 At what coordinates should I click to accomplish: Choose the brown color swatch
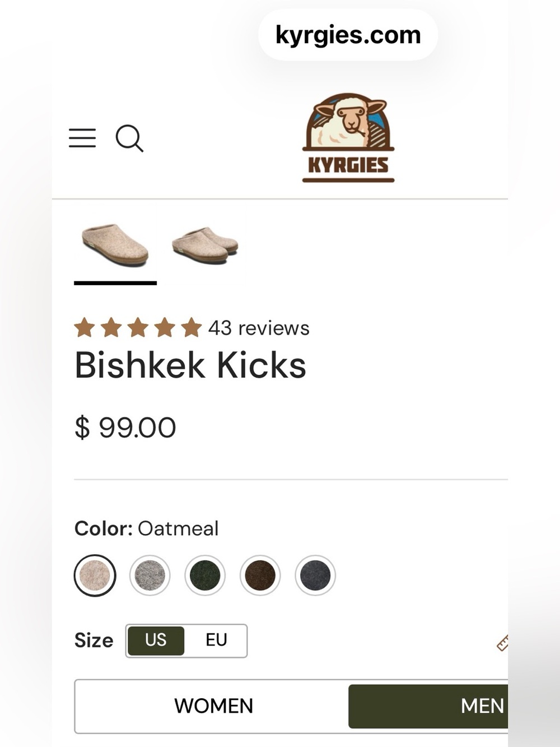tap(260, 576)
